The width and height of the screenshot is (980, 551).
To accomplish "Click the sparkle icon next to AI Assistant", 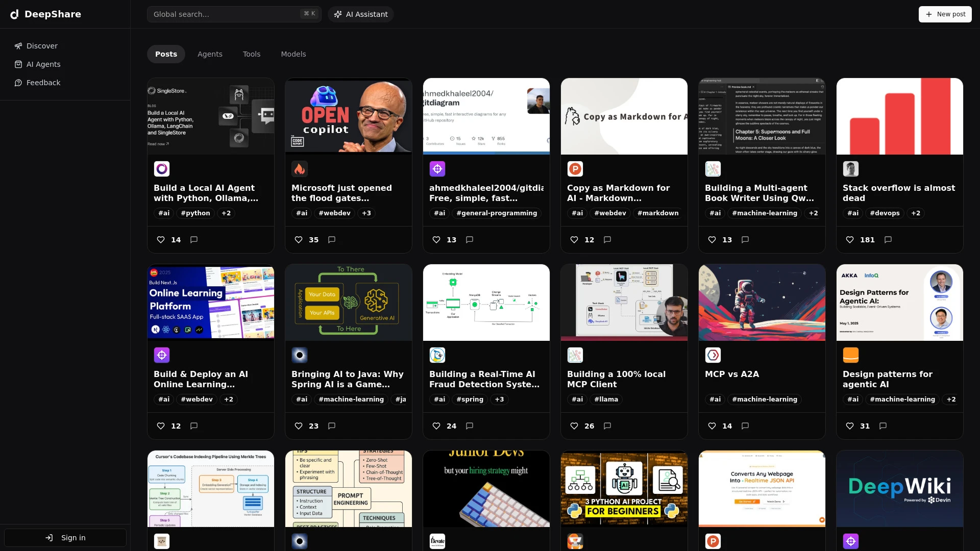I will click(338, 14).
